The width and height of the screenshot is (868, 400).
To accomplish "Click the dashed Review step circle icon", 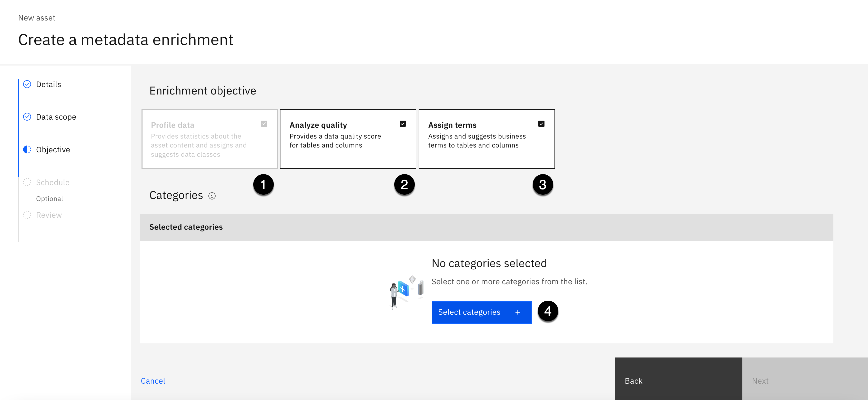I will (27, 215).
